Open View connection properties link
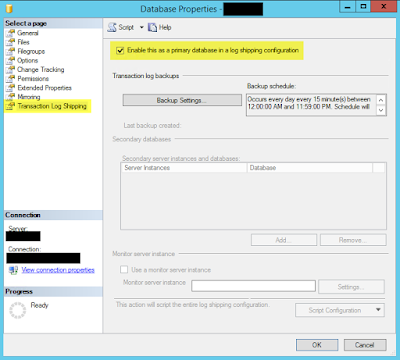400x360 pixels. [x=58, y=270]
